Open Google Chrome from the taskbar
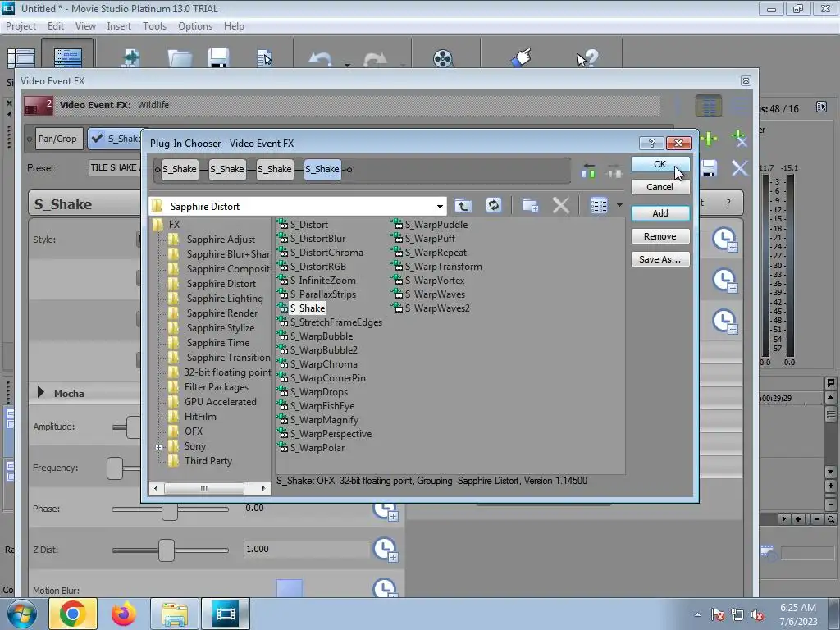This screenshot has height=630, width=840. (x=73, y=614)
